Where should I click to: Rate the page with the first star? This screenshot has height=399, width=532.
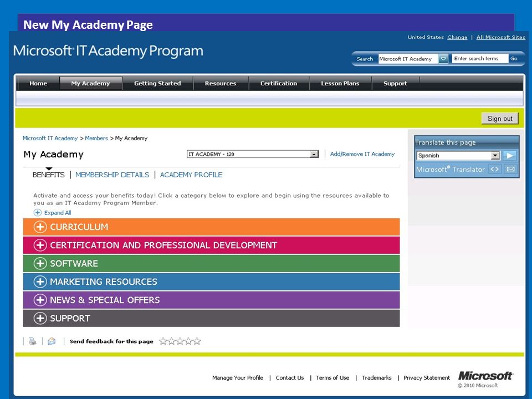pyautogui.click(x=163, y=341)
